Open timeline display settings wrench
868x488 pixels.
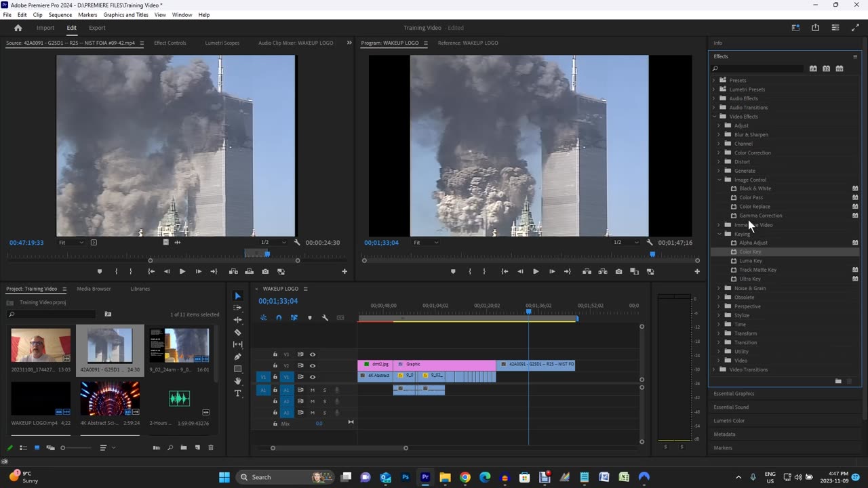pos(325,318)
